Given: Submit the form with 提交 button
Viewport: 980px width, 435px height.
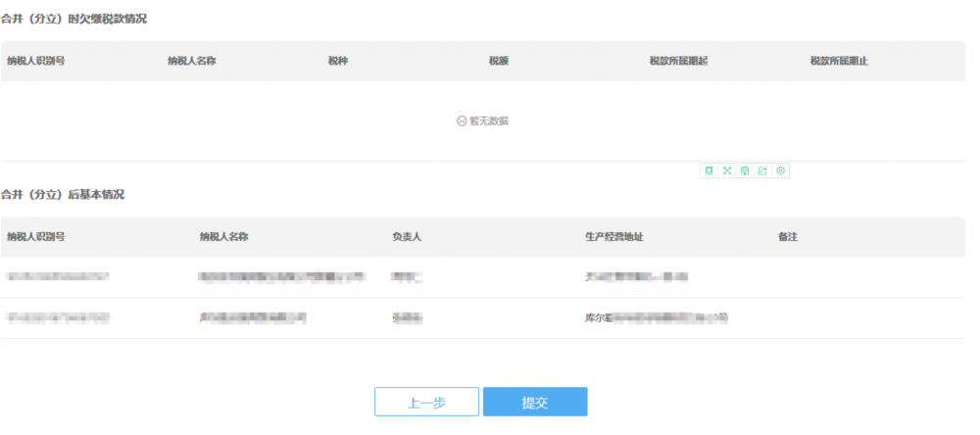Looking at the screenshot, I should pyautogui.click(x=535, y=402).
